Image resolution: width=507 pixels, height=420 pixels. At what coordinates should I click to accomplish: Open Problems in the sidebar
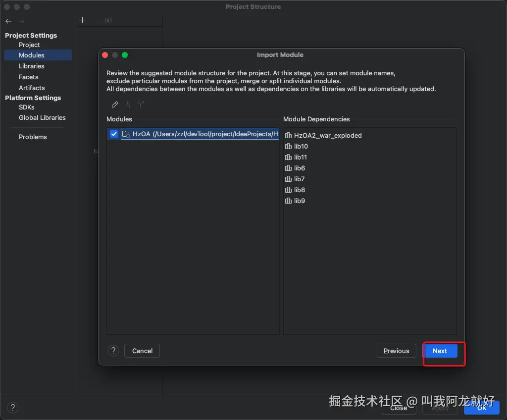point(33,137)
